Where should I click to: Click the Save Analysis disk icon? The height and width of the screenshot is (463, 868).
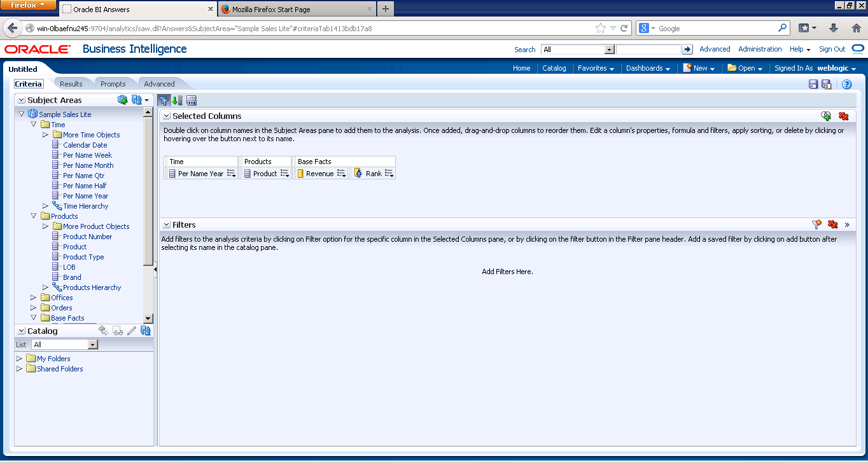click(x=813, y=84)
